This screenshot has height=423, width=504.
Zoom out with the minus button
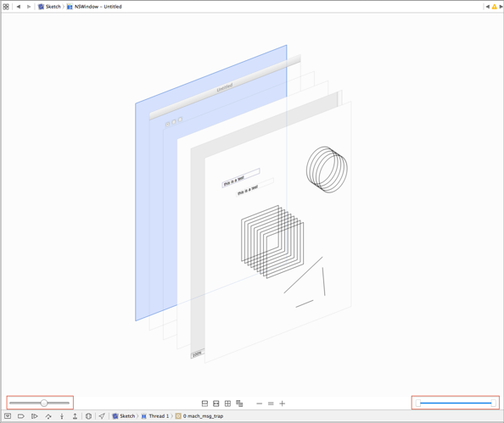pyautogui.click(x=260, y=404)
